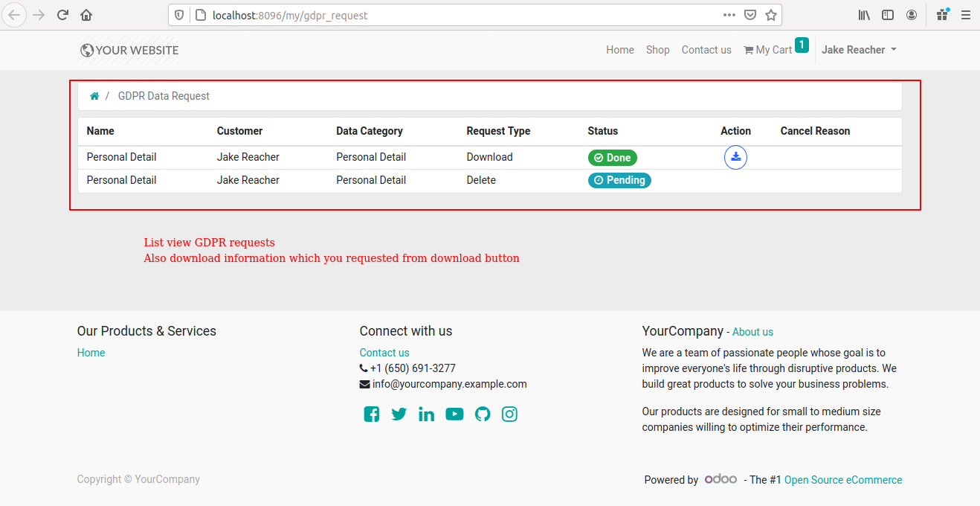
Task: Follow the About us link
Action: pos(752,332)
